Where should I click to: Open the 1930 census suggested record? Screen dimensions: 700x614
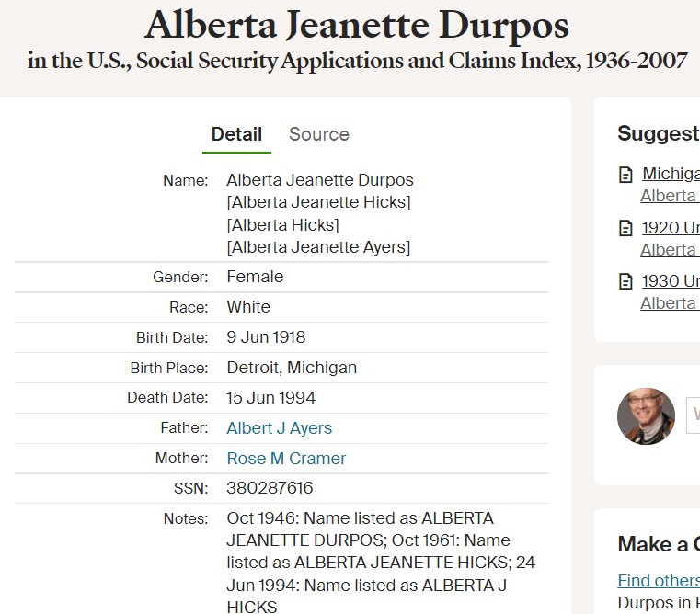pos(671,281)
